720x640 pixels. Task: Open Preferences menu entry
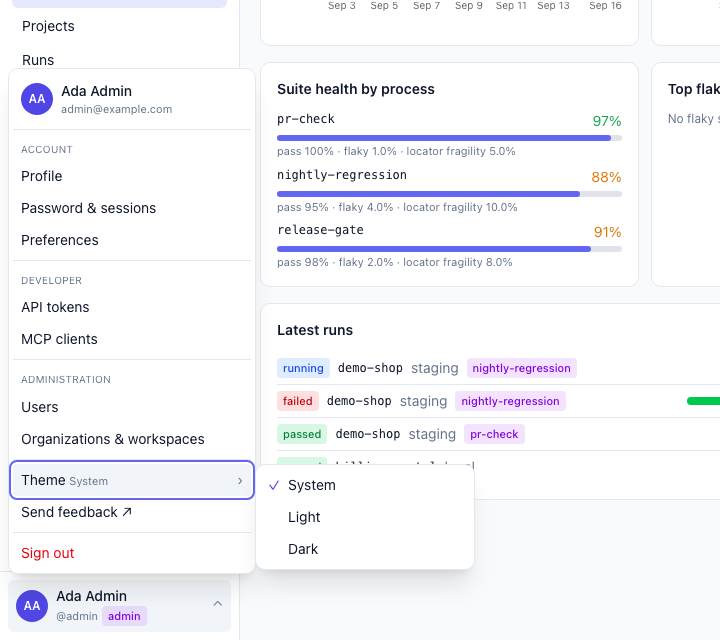132,240
